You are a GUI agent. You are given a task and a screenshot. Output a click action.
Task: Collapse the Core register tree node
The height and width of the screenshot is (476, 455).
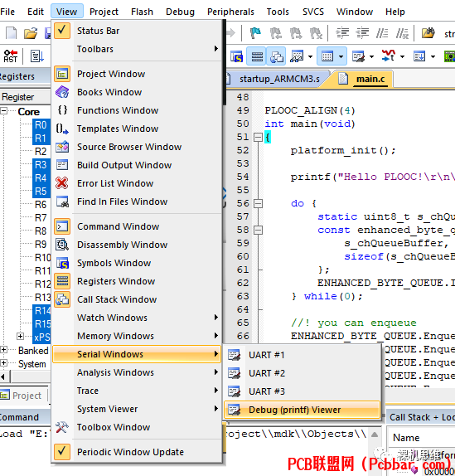[x=3, y=111]
